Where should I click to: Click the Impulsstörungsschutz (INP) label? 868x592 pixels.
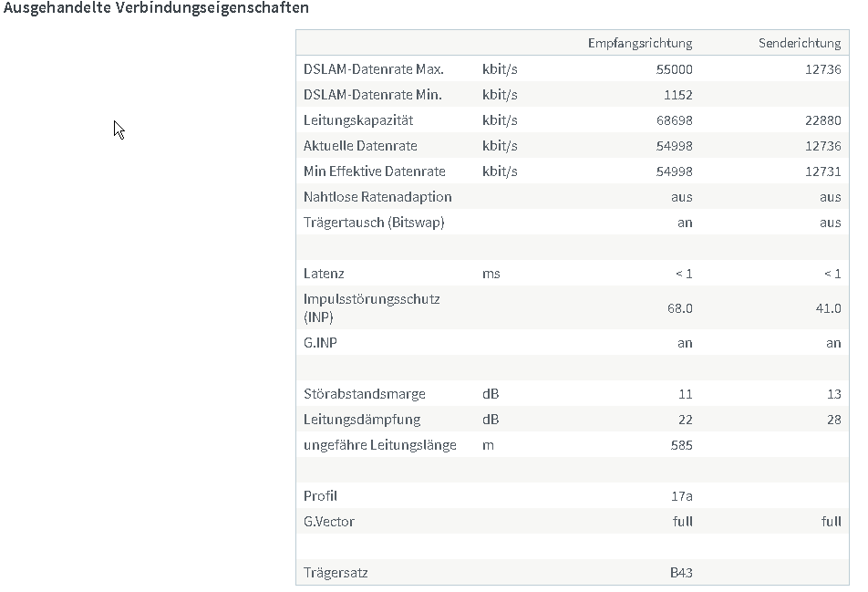click(371, 308)
